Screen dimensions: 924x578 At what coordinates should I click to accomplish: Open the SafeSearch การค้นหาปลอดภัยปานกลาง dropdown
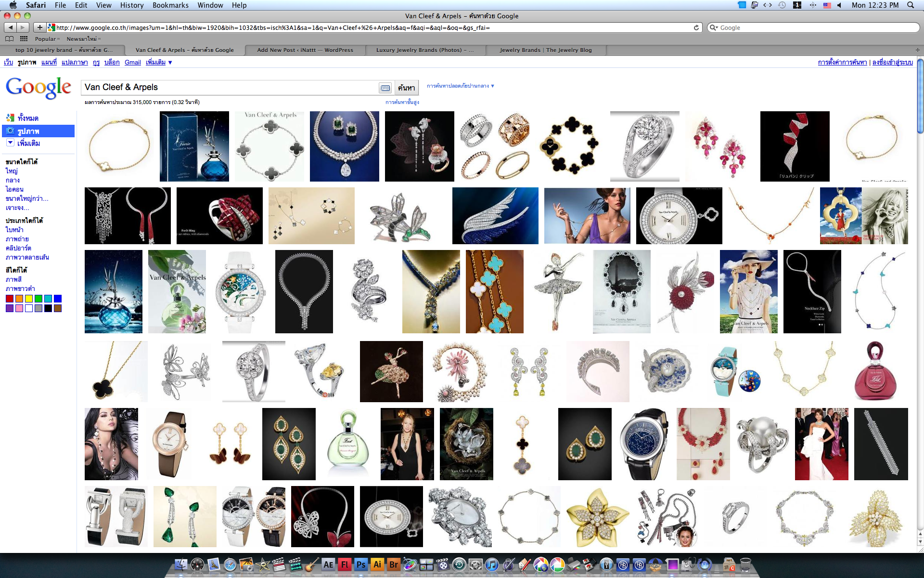(x=460, y=86)
